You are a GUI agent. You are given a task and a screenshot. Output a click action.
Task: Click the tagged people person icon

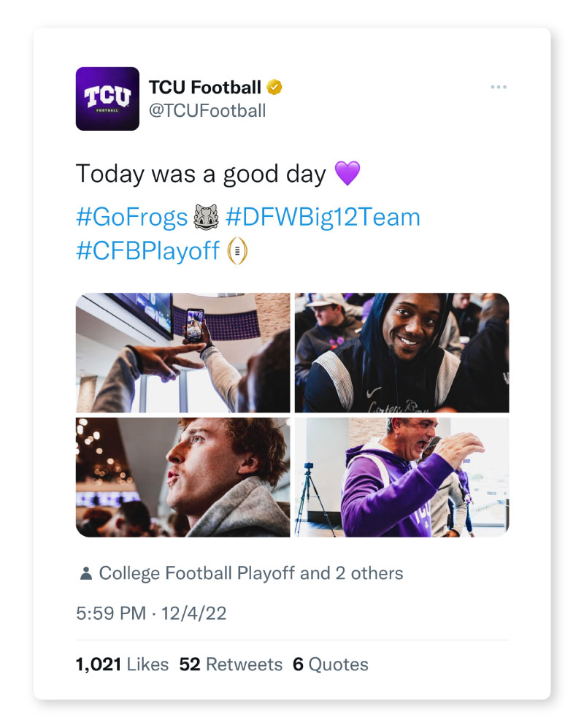[x=85, y=574]
